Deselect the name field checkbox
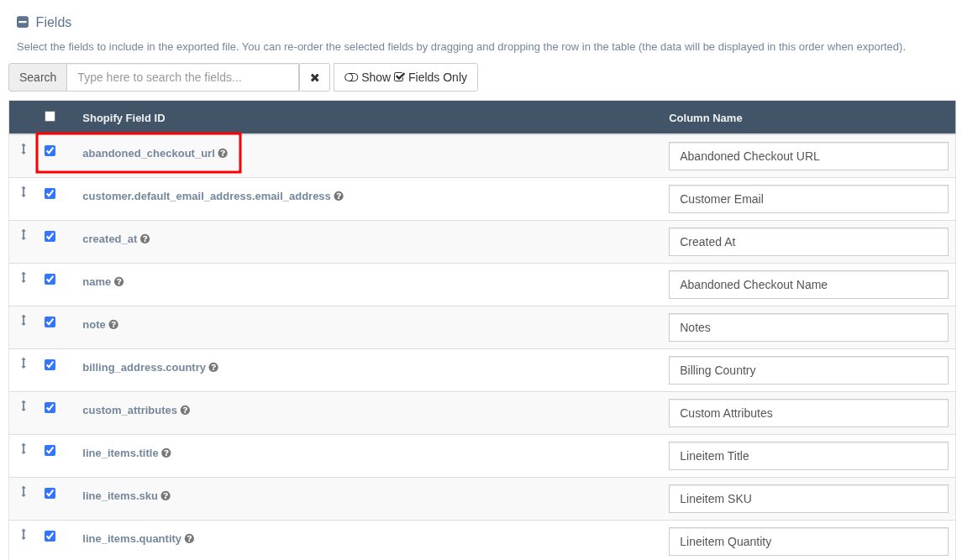 (50, 280)
